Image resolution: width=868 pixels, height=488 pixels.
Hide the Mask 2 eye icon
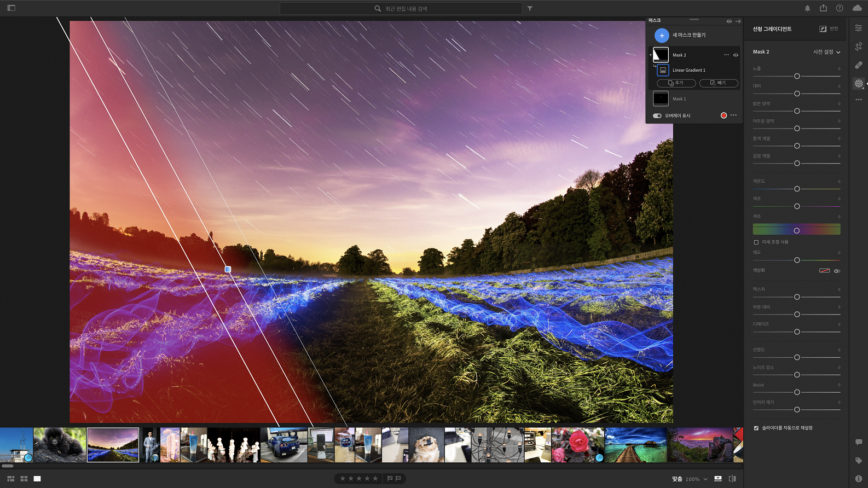pos(736,55)
